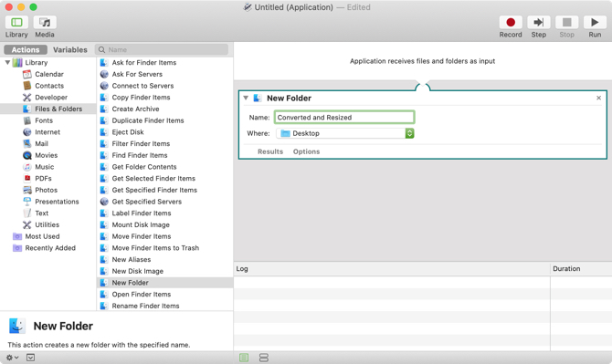Click the Step button

tap(539, 23)
